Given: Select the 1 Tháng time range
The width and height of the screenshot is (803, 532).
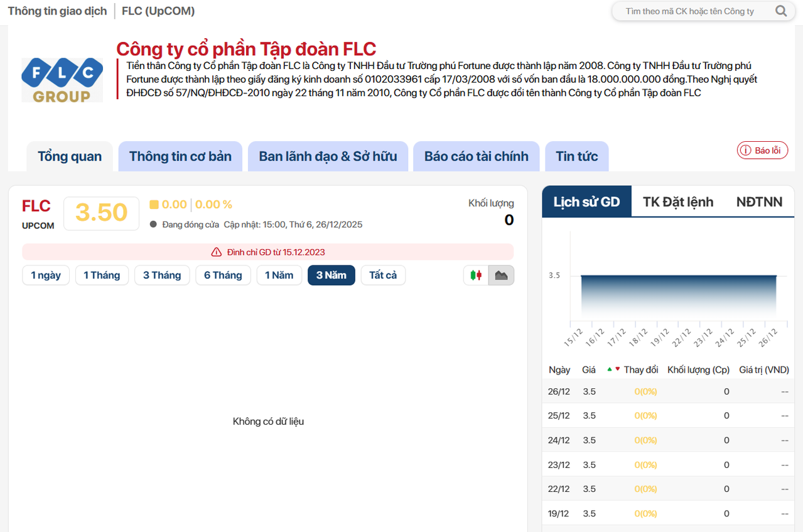Looking at the screenshot, I should point(102,275).
